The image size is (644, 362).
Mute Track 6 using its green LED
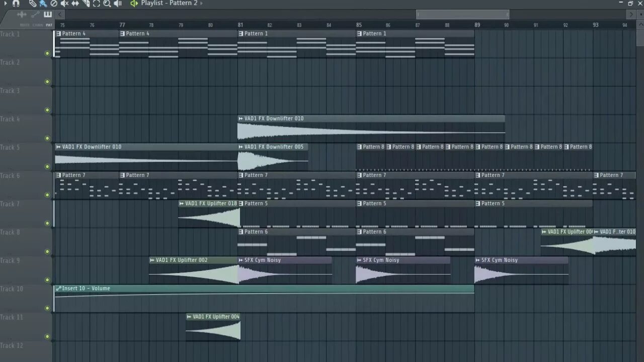coord(47,195)
